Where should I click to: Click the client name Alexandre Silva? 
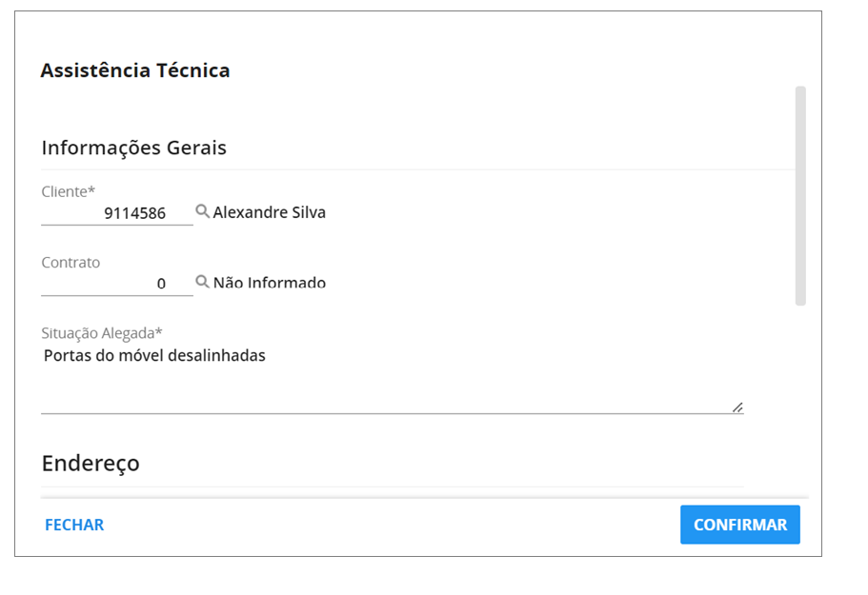pos(269,212)
